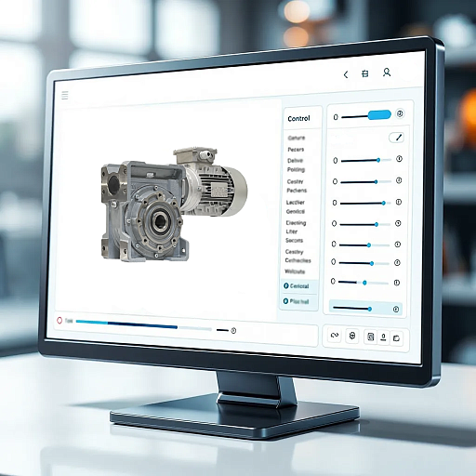Open the hamburger menu icon
Image resolution: width=476 pixels, height=476 pixels.
65,96
